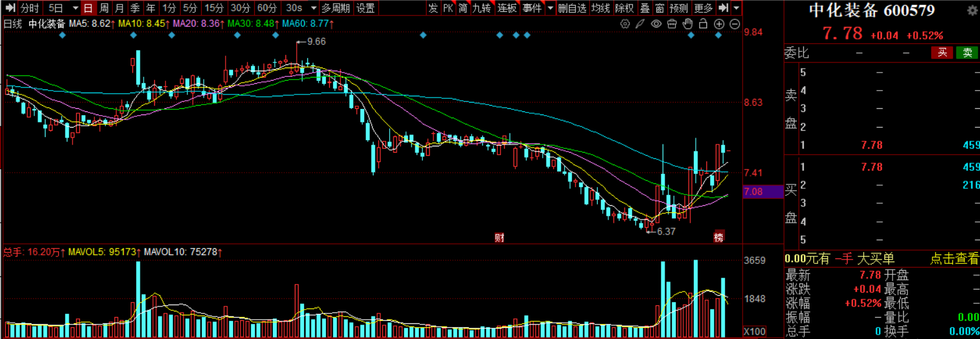Select the 季 quarterly period tab

pos(135,8)
